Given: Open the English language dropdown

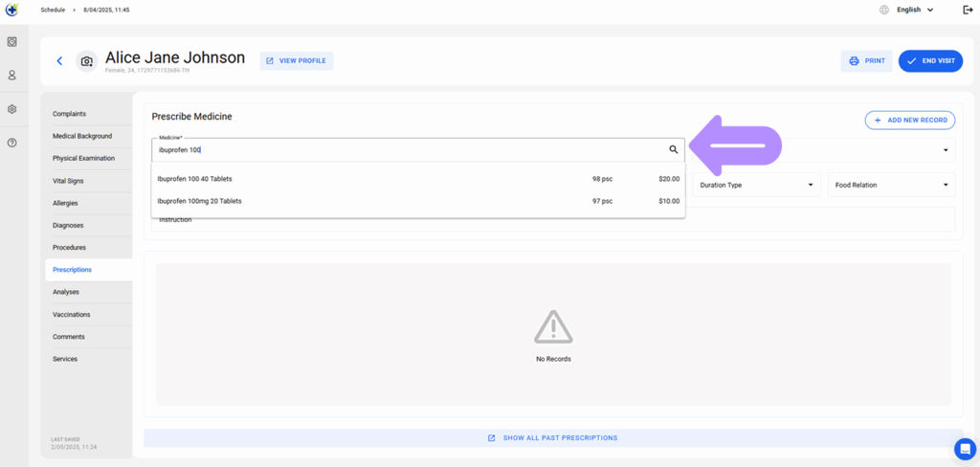Looking at the screenshot, I should pos(915,10).
